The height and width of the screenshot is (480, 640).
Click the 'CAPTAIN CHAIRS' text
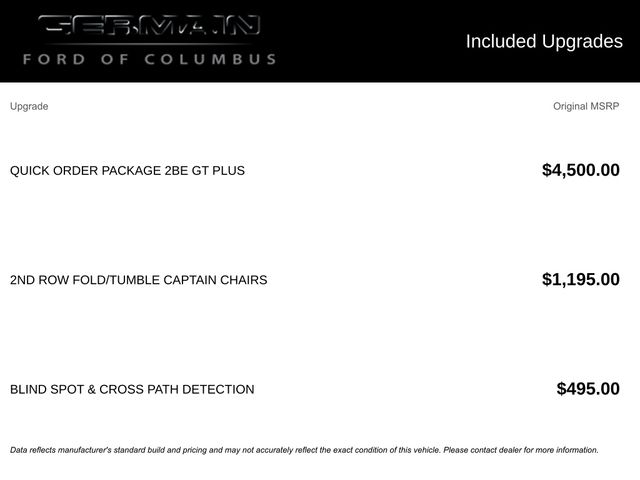(x=215, y=280)
